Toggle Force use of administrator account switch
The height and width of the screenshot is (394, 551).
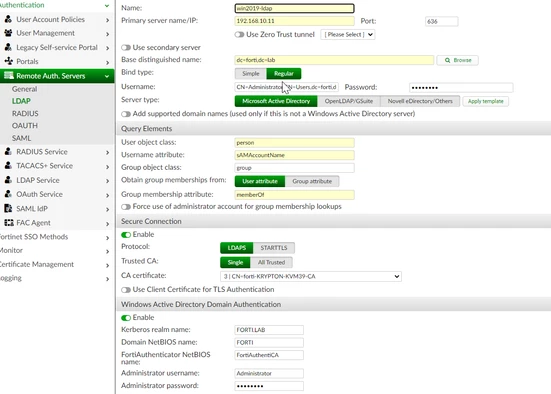(x=126, y=207)
